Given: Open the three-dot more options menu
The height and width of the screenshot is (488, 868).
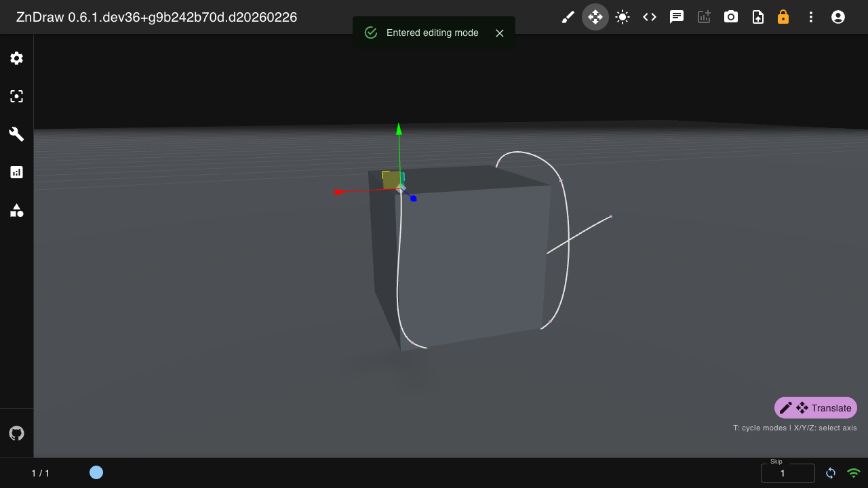Looking at the screenshot, I should pyautogui.click(x=811, y=17).
